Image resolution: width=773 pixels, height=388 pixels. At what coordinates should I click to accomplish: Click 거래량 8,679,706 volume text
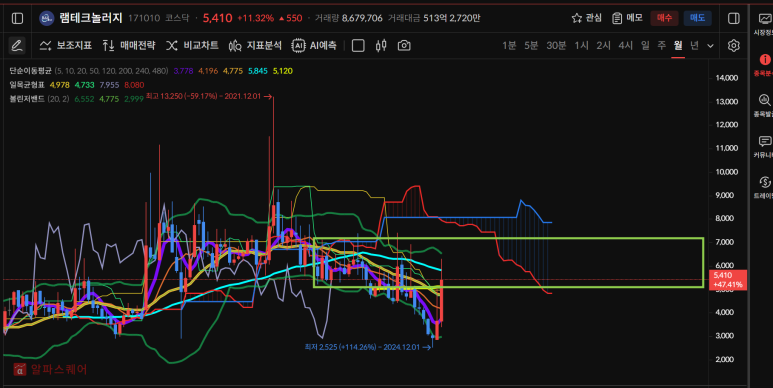click(x=349, y=18)
